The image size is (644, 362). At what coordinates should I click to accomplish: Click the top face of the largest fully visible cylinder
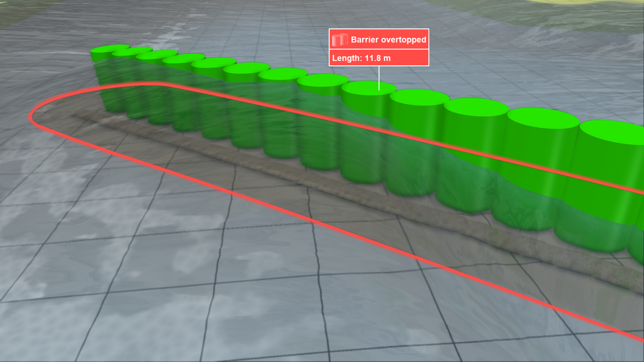click(x=543, y=118)
